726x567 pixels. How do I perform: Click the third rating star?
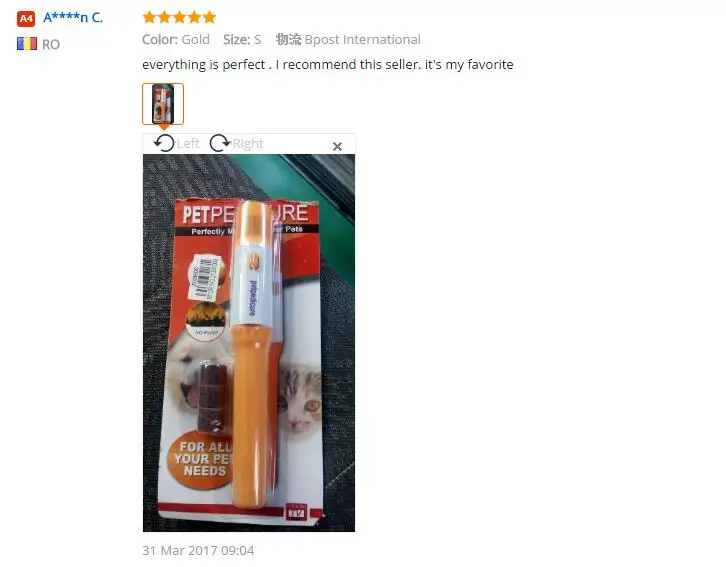coord(180,18)
